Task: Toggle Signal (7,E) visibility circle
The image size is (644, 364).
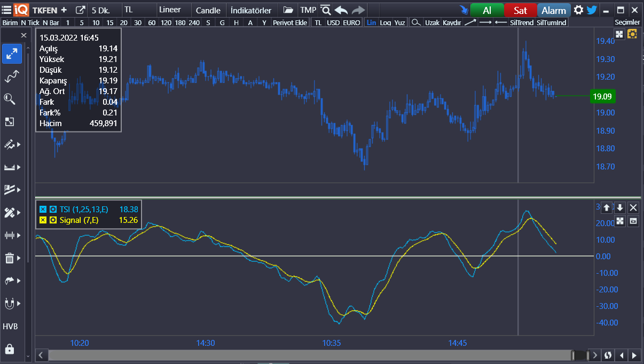Action: (x=53, y=220)
